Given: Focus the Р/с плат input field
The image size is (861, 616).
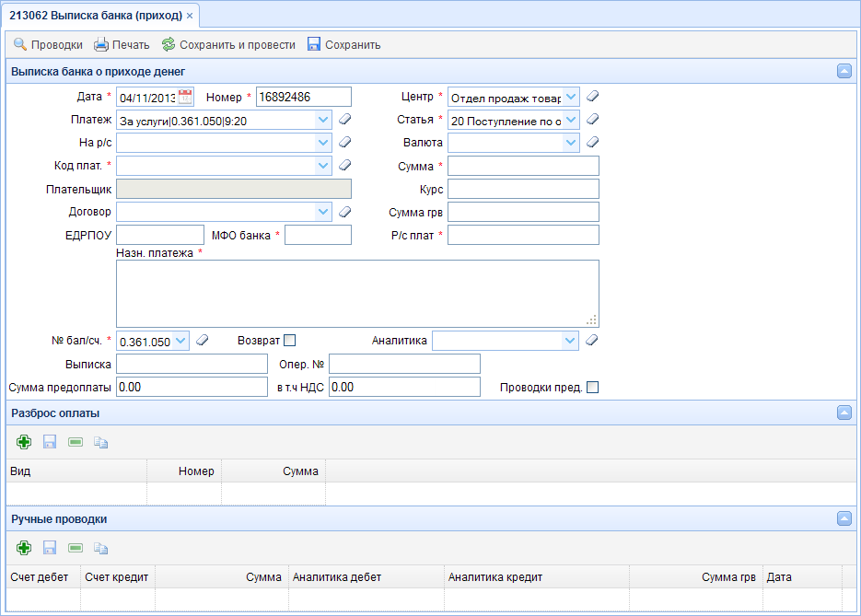Looking at the screenshot, I should pos(523,235).
